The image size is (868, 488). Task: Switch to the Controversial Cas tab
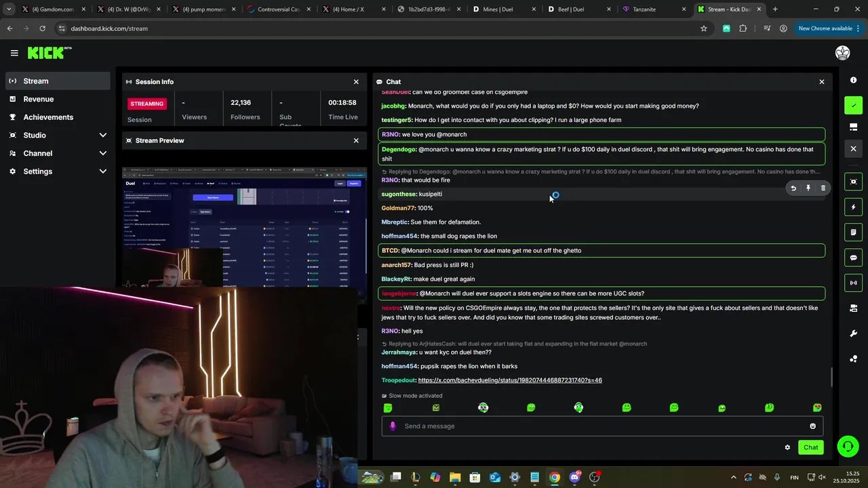279,9
